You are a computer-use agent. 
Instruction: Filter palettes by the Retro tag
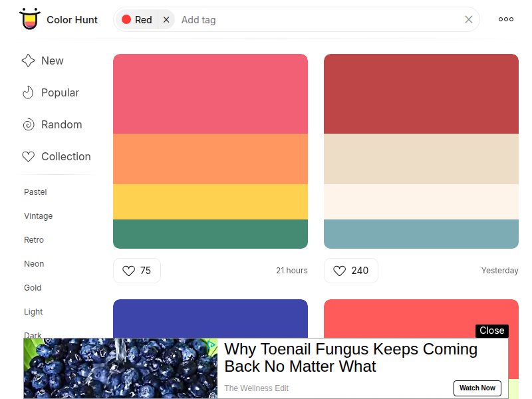[35, 240]
